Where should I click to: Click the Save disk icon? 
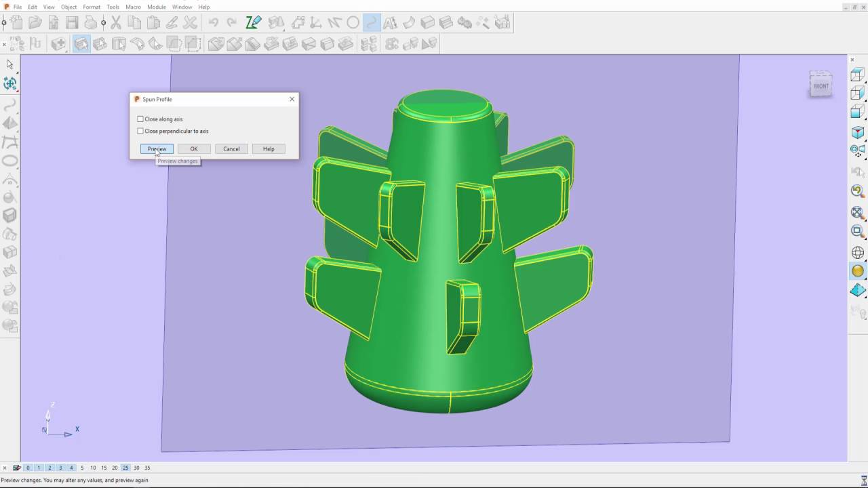[72, 23]
